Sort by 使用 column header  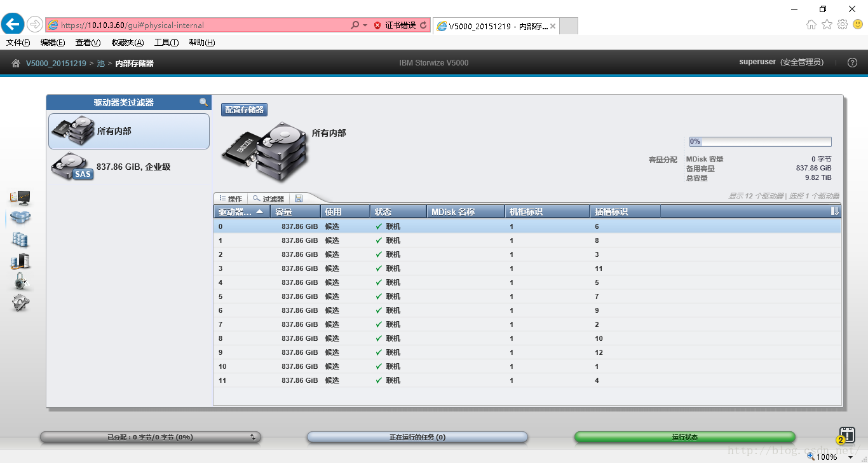pyautogui.click(x=346, y=211)
